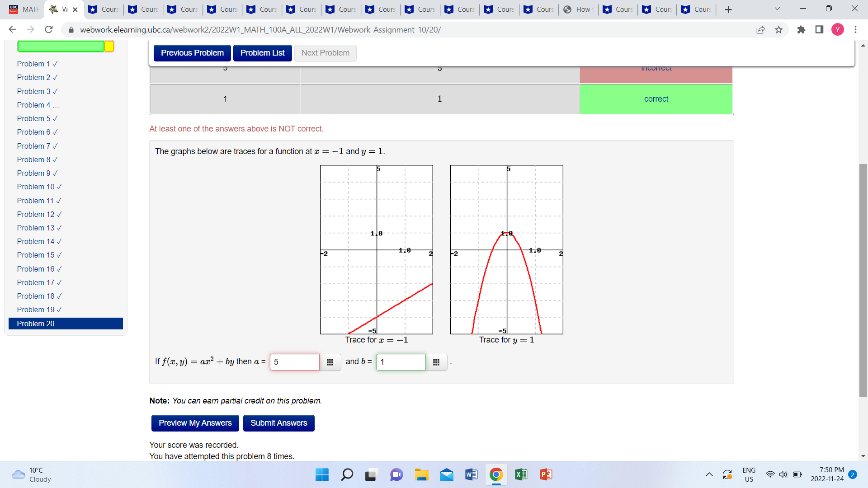Open equation editor icon next to a field

tap(330, 362)
